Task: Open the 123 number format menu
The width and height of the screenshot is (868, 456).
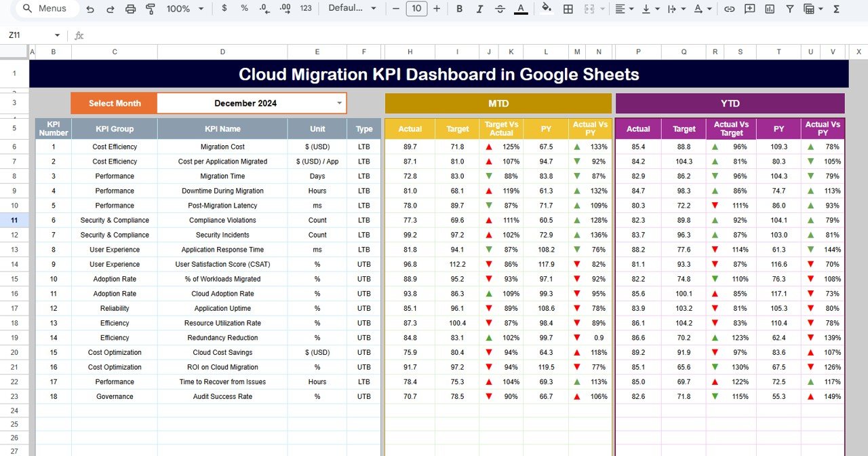Action: tap(306, 9)
